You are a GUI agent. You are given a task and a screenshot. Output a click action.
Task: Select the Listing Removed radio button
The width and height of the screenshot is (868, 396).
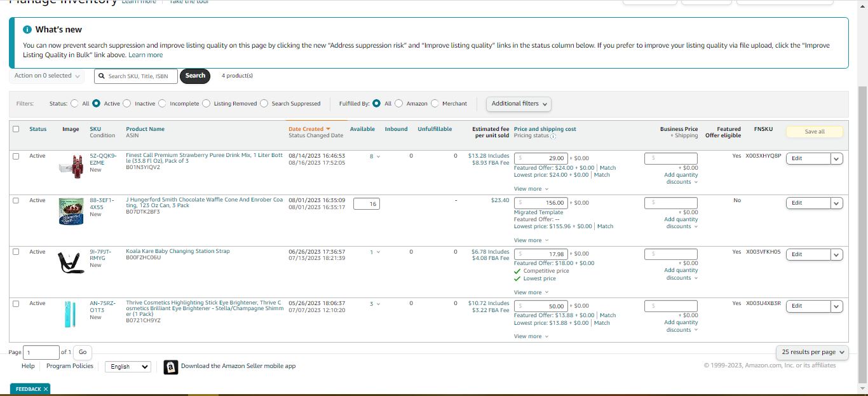[x=206, y=104]
